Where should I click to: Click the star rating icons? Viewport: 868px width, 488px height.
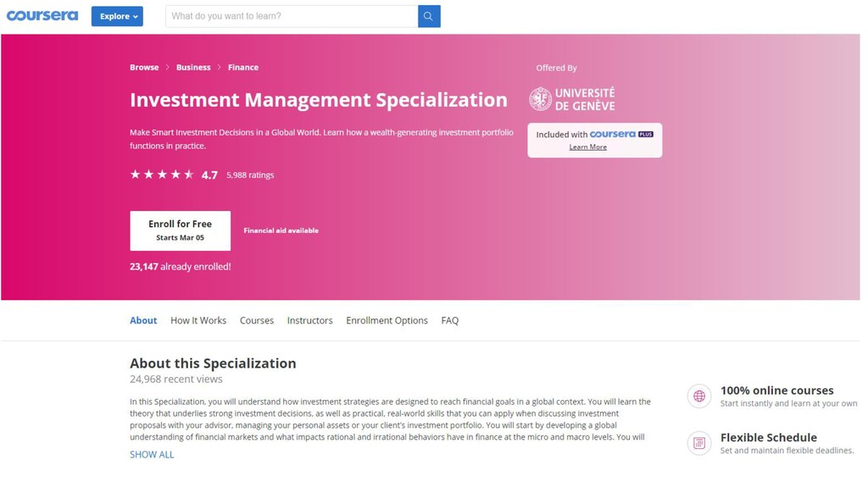[162, 175]
